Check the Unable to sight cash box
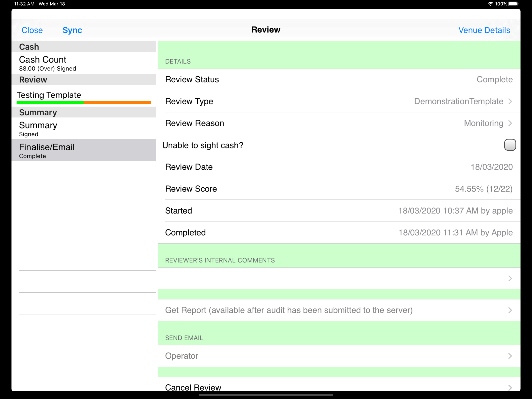532x399 pixels. click(x=510, y=145)
